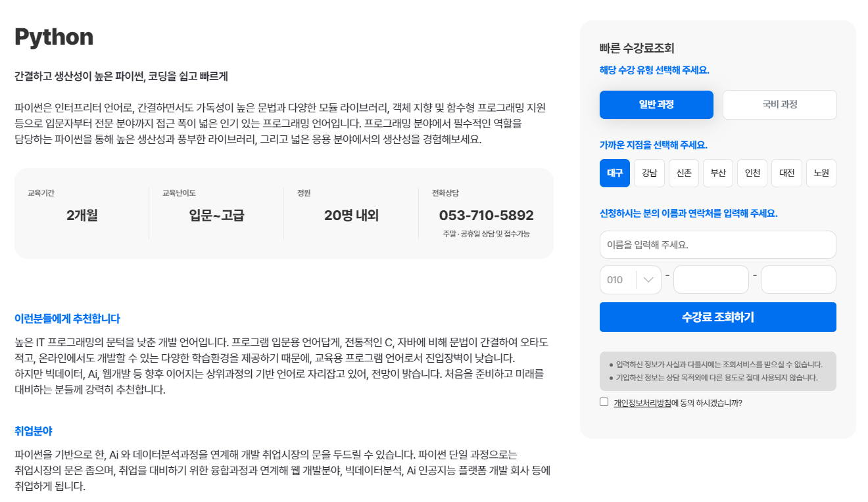Click the 취업분야 heading
Image resolution: width=868 pixels, height=502 pixels.
tap(33, 431)
